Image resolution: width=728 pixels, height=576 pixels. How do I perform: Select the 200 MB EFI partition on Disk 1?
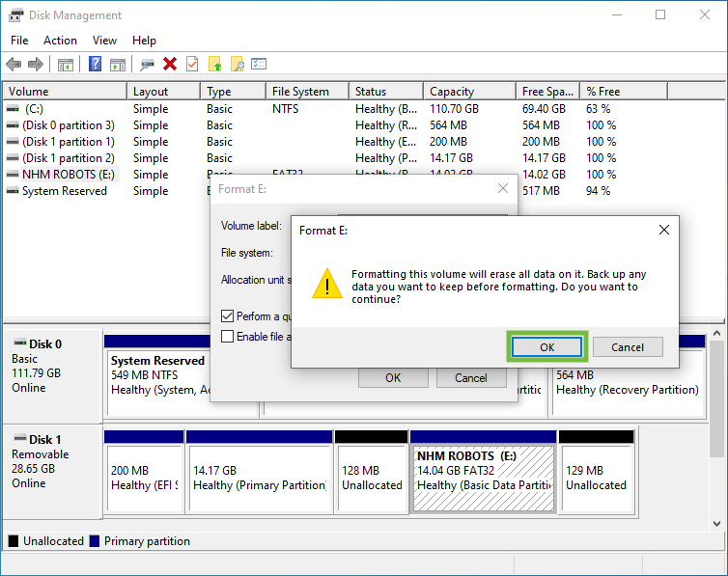[x=144, y=471]
